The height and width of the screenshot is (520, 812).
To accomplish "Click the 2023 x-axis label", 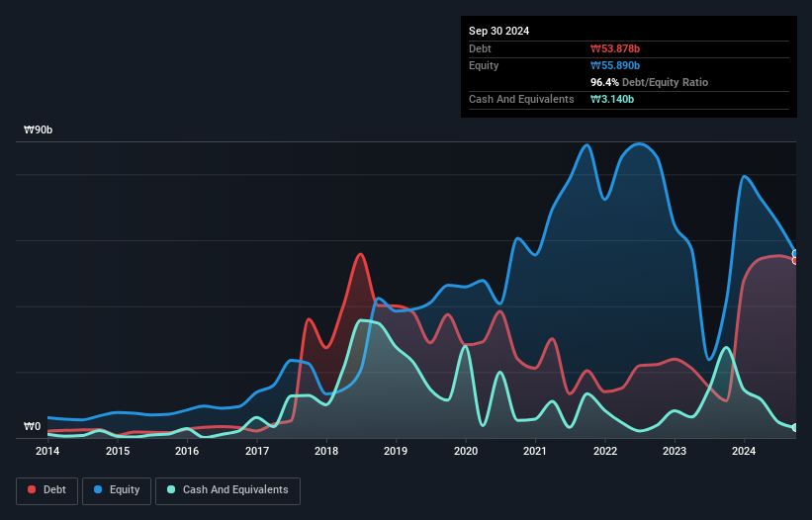I will coord(675,451).
